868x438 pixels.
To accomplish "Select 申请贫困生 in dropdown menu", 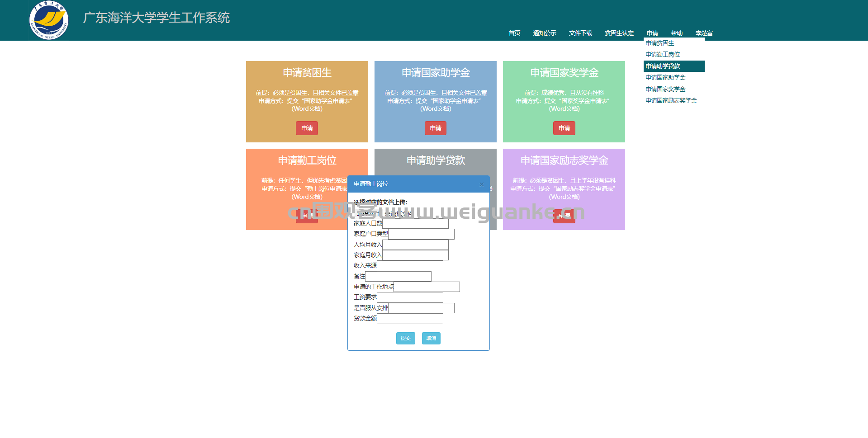I will (674, 43).
